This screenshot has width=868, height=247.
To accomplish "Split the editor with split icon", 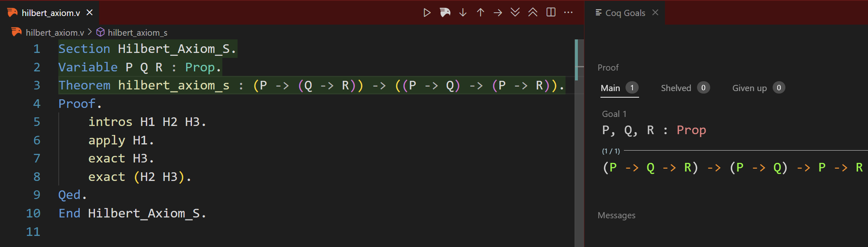I will tap(551, 13).
